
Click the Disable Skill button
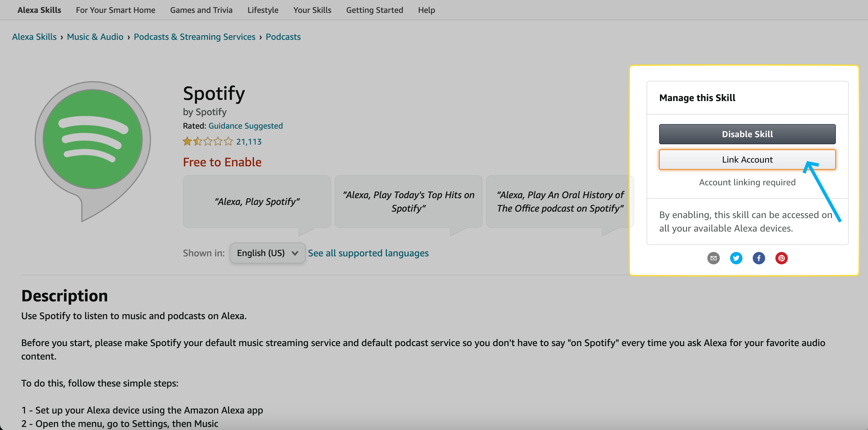pyautogui.click(x=747, y=134)
